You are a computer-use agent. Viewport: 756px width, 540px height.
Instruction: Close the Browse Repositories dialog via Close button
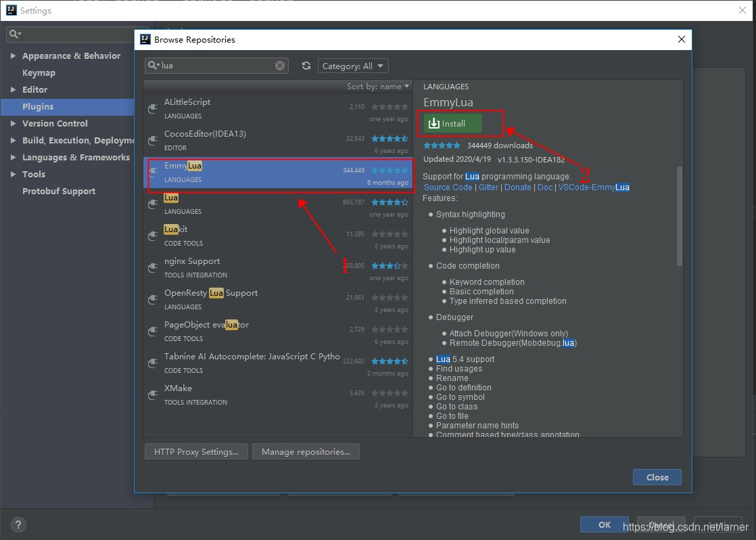click(657, 477)
